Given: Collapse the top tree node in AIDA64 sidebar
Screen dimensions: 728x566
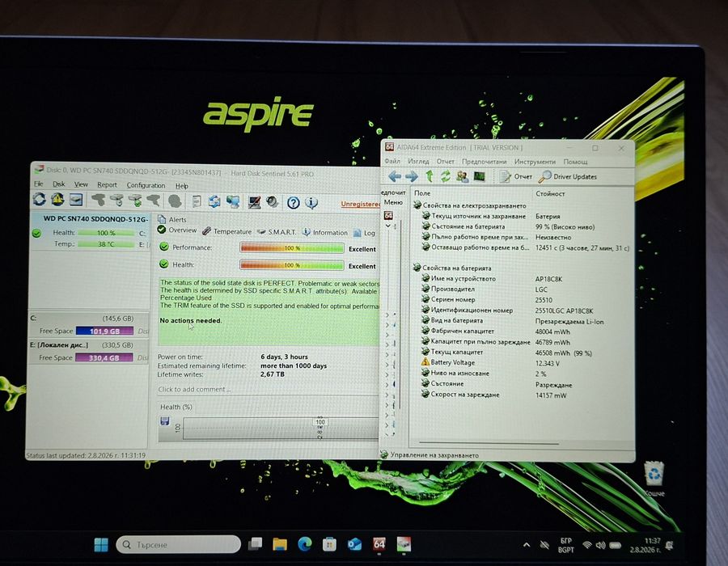Looking at the screenshot, I should click(388, 226).
